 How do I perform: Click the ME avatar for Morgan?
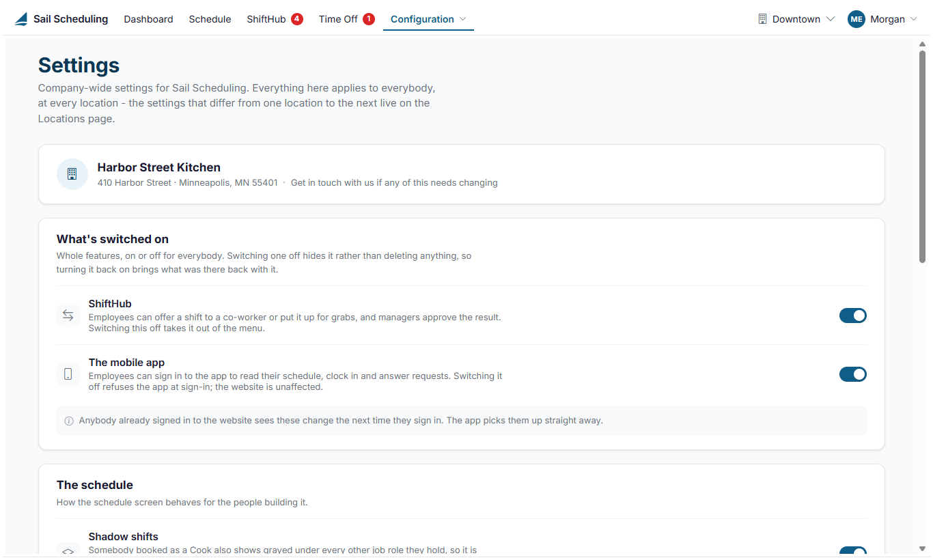coord(857,19)
